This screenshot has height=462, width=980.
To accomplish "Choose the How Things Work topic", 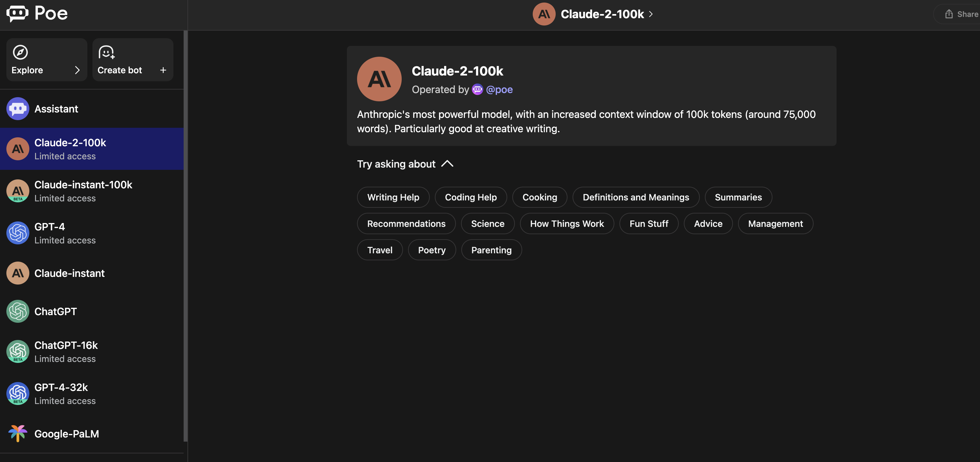I will point(567,224).
